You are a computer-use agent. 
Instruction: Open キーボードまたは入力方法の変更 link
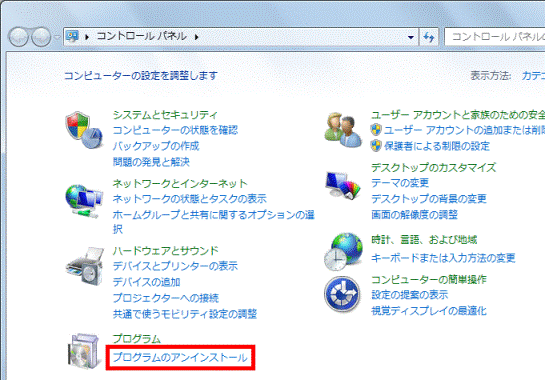(443, 258)
